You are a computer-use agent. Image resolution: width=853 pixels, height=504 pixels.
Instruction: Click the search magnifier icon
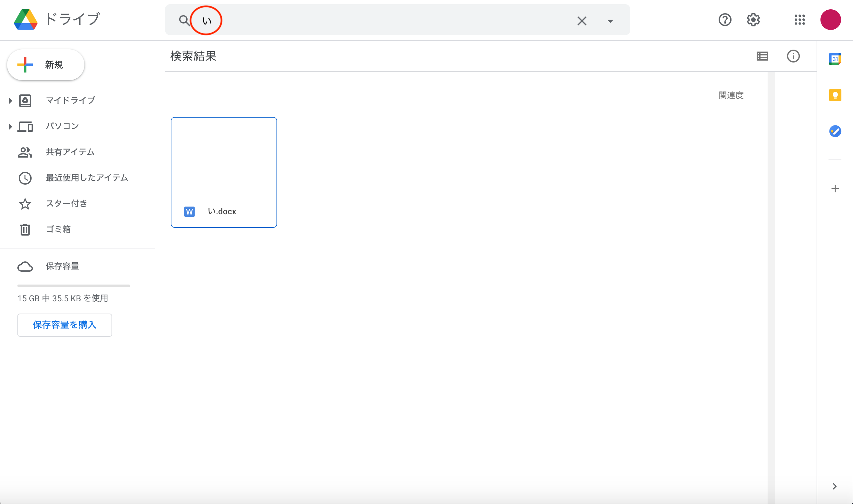point(184,20)
